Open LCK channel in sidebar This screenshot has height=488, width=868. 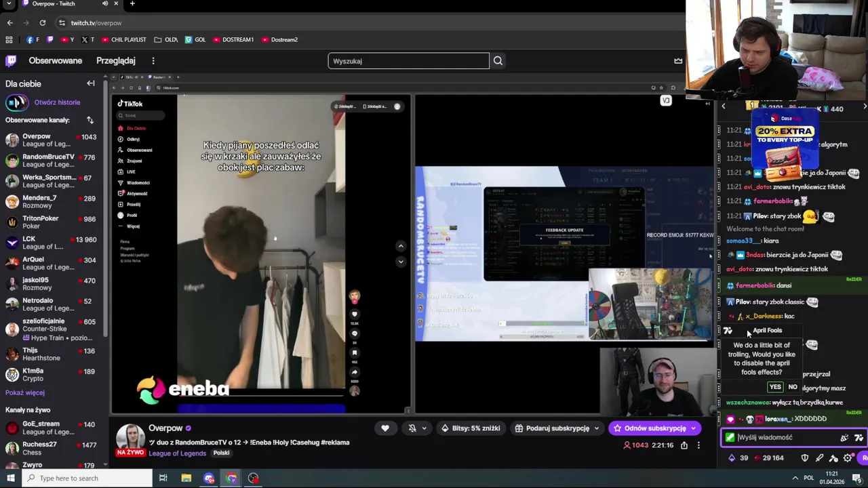tap(52, 243)
